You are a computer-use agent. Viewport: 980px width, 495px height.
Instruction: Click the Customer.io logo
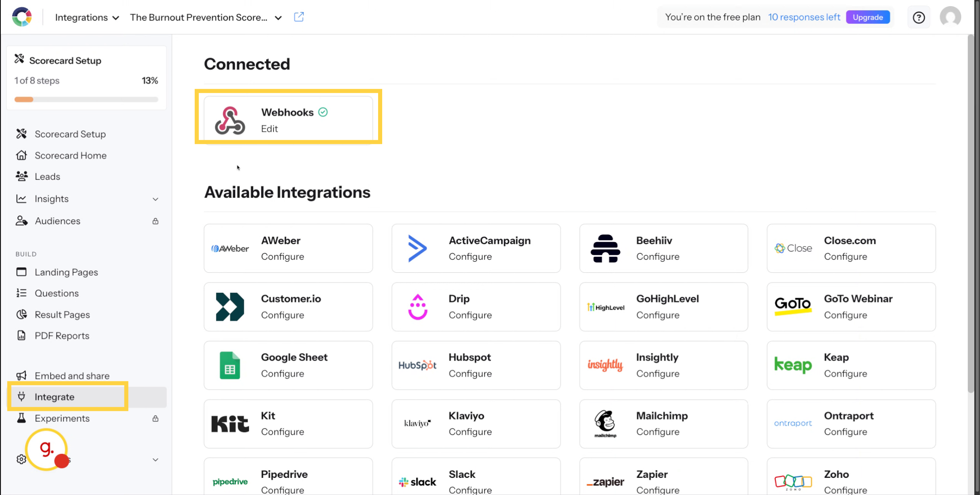click(x=230, y=307)
